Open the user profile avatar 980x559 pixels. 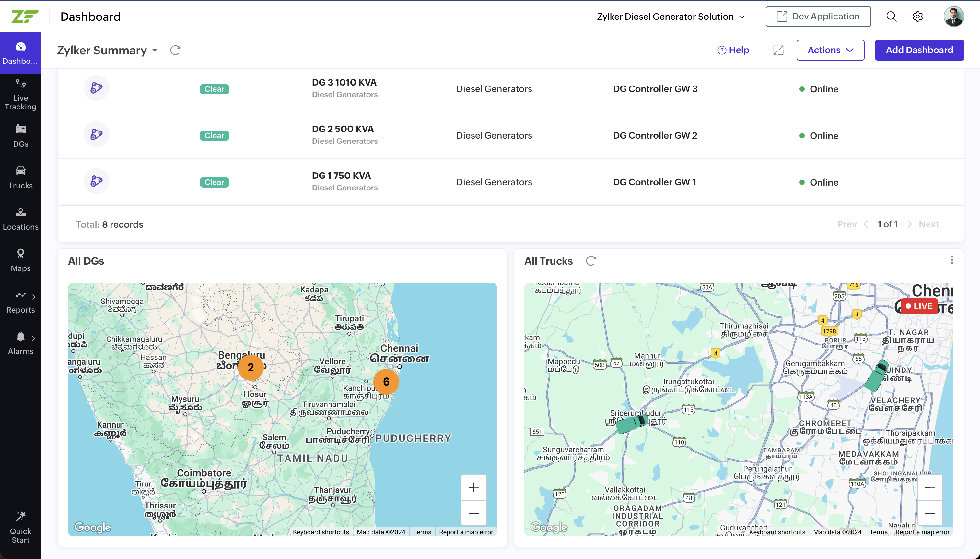point(953,17)
